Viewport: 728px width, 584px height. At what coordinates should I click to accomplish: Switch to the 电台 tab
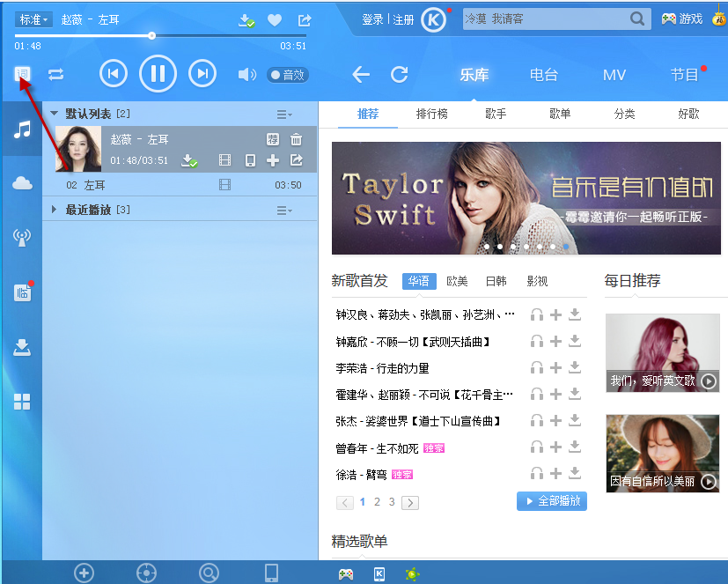click(544, 75)
